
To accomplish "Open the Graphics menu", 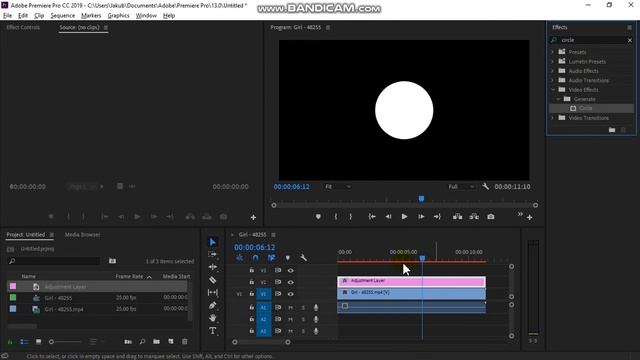I will 118,16.
